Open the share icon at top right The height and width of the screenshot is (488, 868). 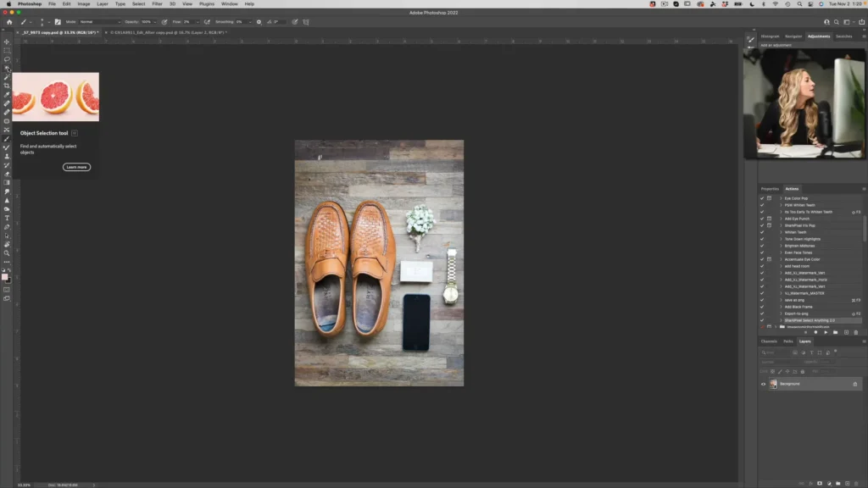(861, 22)
